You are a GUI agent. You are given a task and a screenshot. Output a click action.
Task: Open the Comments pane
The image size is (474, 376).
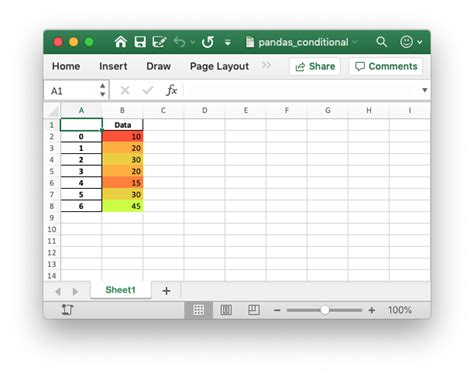(x=386, y=67)
